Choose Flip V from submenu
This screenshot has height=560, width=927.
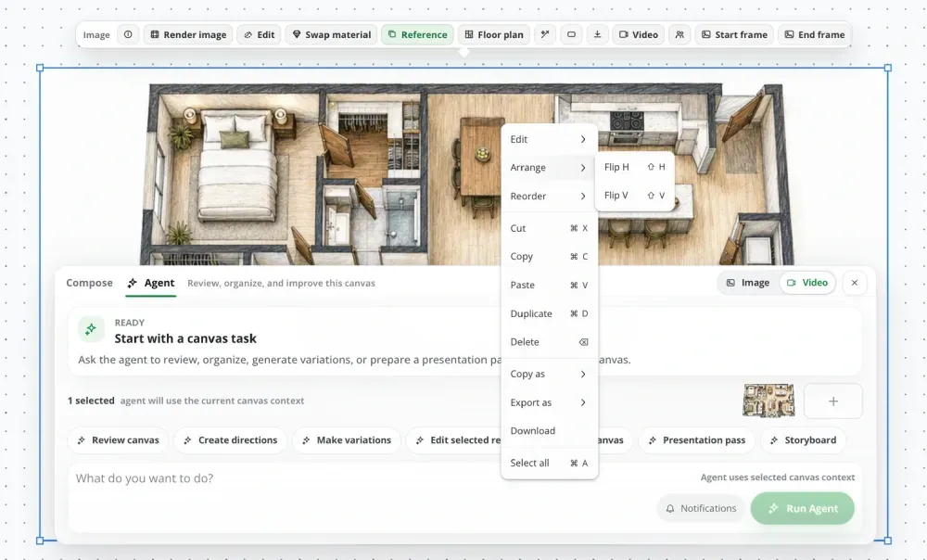[634, 195]
